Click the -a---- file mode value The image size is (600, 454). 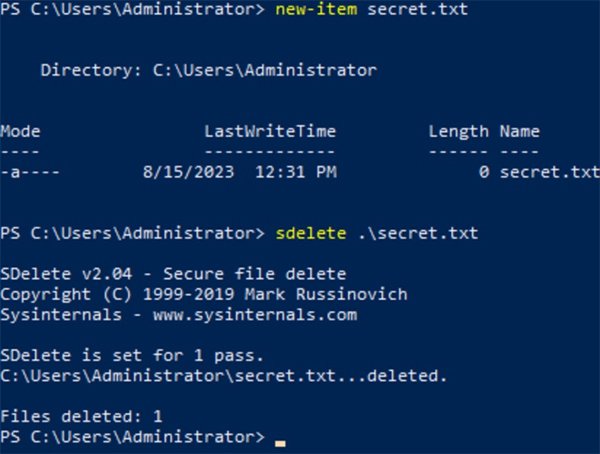point(30,172)
